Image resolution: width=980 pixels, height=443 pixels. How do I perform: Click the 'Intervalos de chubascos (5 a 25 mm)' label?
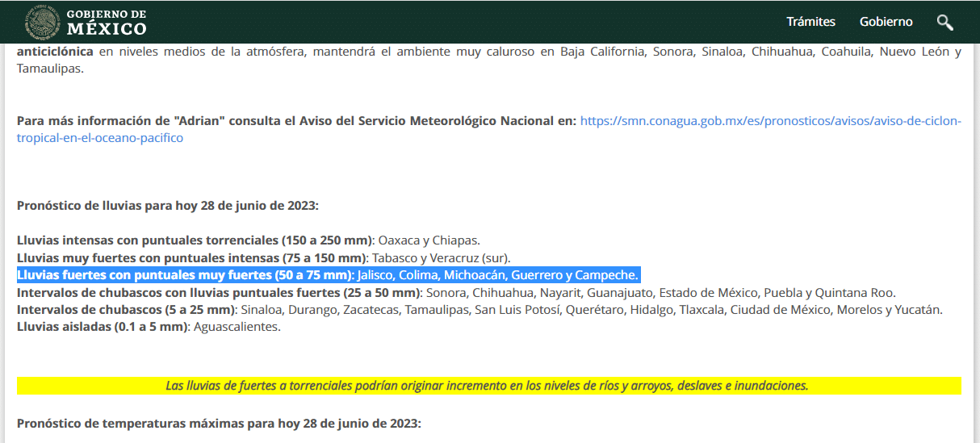(125, 310)
